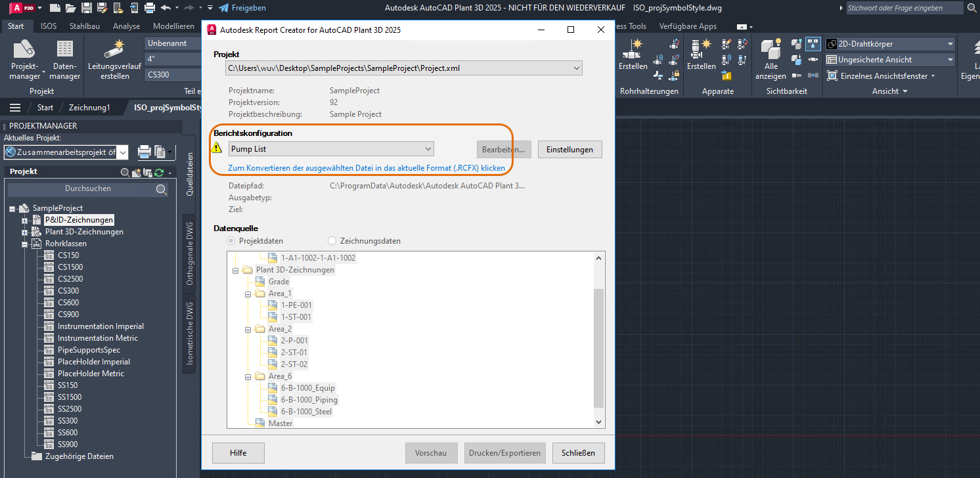Click the magnifier icon in the Projekt header

[125, 173]
